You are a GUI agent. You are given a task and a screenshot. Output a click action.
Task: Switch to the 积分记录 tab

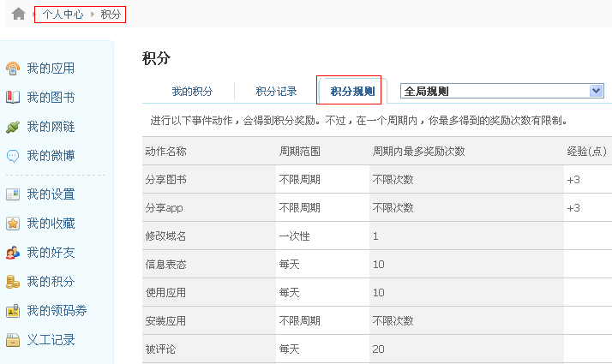(x=277, y=91)
